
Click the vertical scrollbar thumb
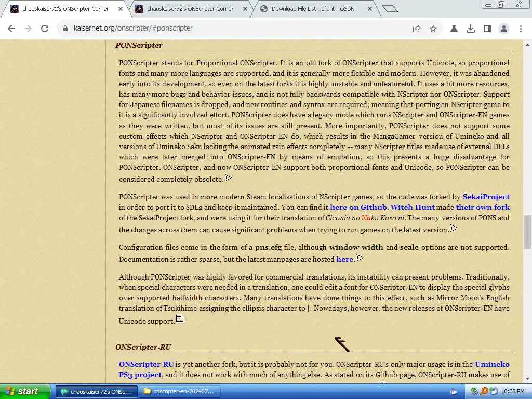click(528, 232)
